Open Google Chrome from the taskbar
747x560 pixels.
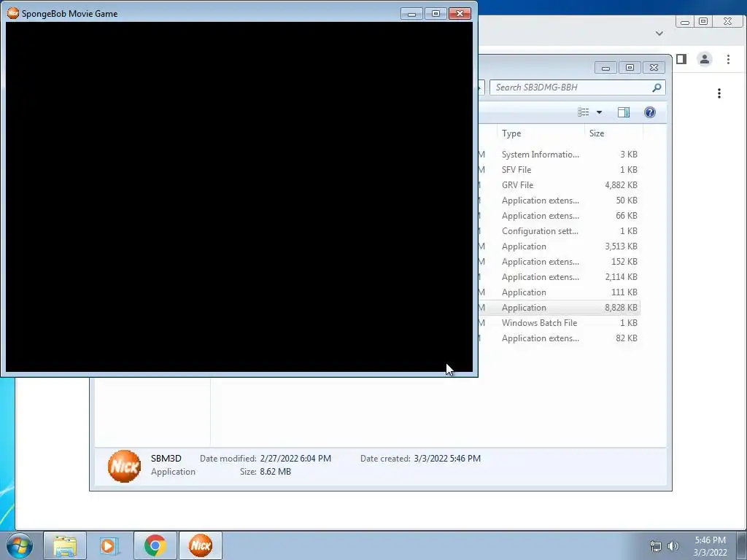tap(155, 545)
